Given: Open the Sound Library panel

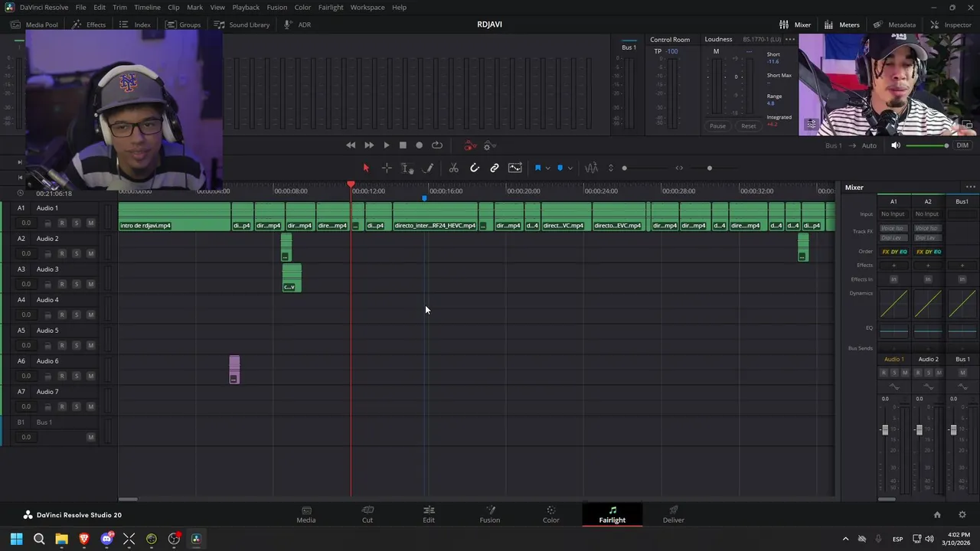Looking at the screenshot, I should pos(242,24).
